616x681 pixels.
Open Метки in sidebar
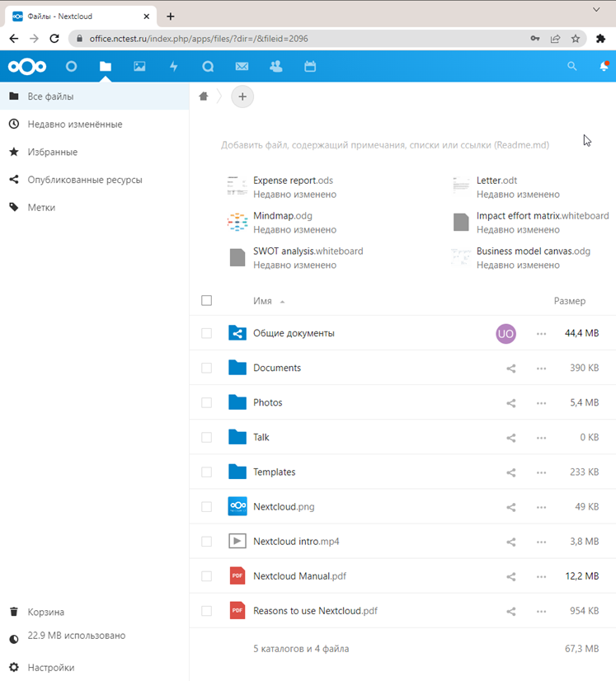click(x=94, y=208)
